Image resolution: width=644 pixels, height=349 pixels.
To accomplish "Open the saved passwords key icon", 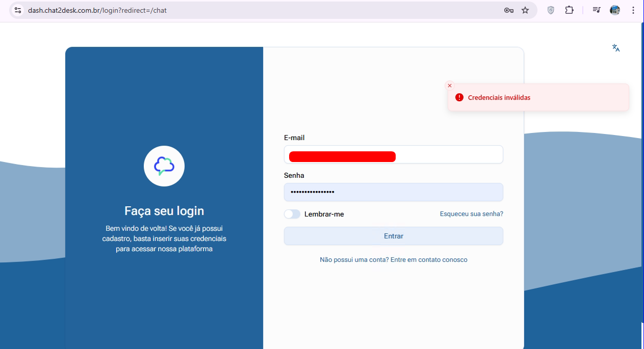I will [x=508, y=10].
